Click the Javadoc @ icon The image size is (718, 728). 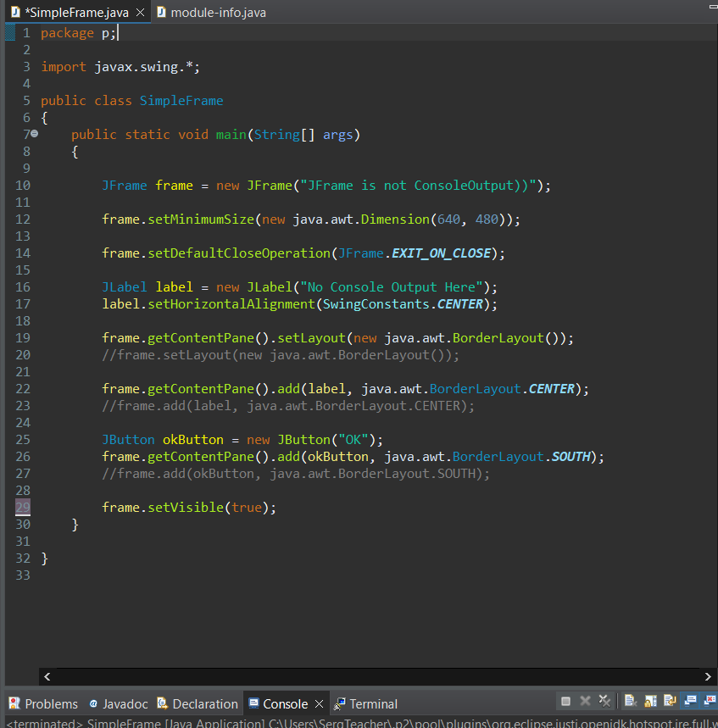tap(93, 703)
